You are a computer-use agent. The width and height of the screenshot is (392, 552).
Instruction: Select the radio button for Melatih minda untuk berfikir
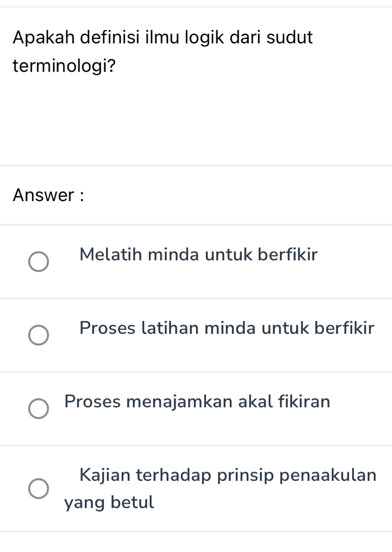[38, 262]
